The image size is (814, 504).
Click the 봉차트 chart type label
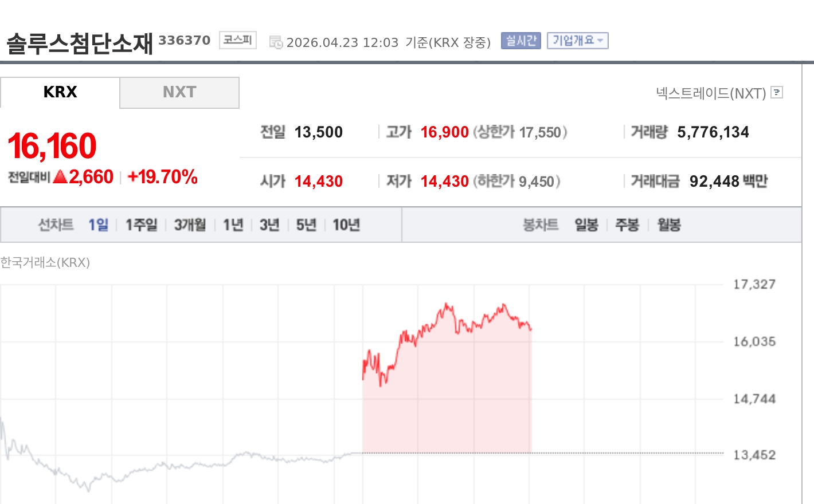click(539, 225)
